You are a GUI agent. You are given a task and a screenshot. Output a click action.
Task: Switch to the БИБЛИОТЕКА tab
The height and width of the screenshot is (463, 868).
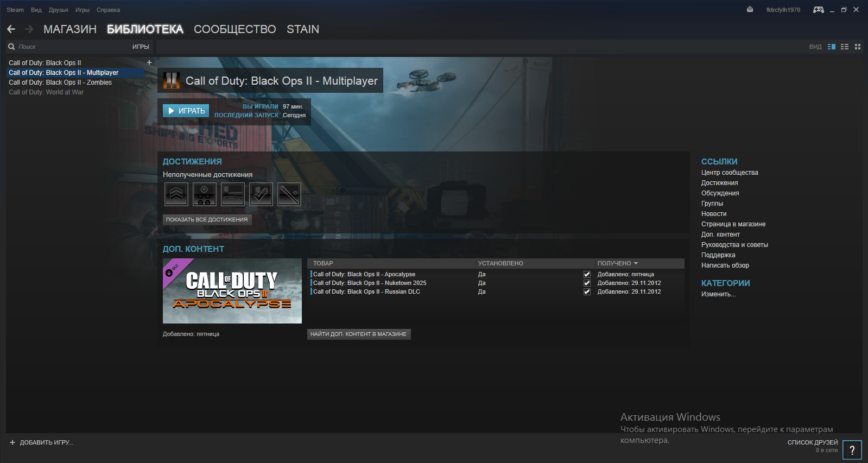tap(145, 29)
